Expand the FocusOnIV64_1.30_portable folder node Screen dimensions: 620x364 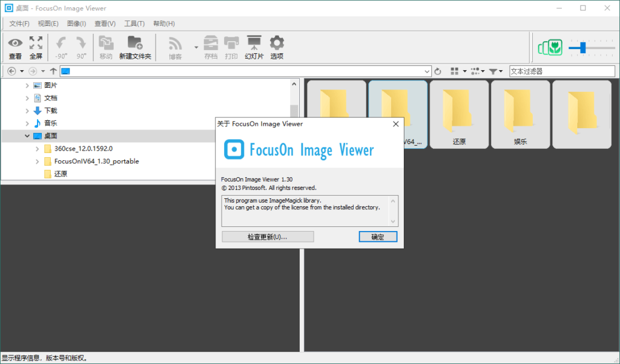(x=37, y=161)
